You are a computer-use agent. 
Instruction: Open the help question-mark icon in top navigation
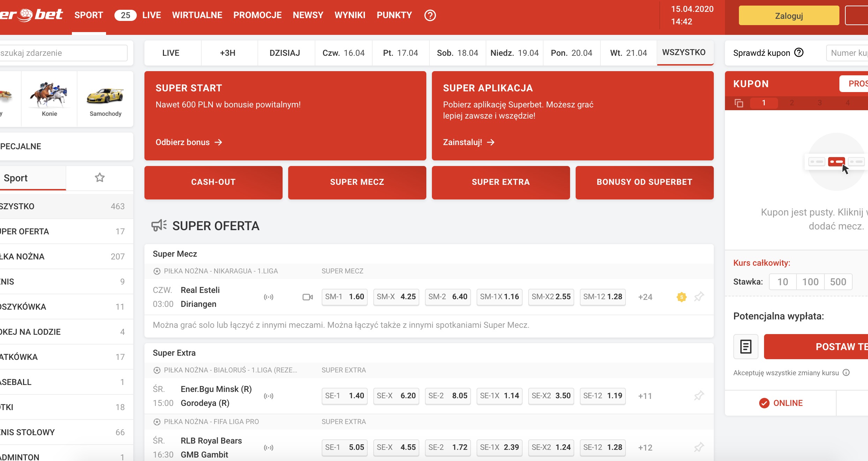coord(430,15)
